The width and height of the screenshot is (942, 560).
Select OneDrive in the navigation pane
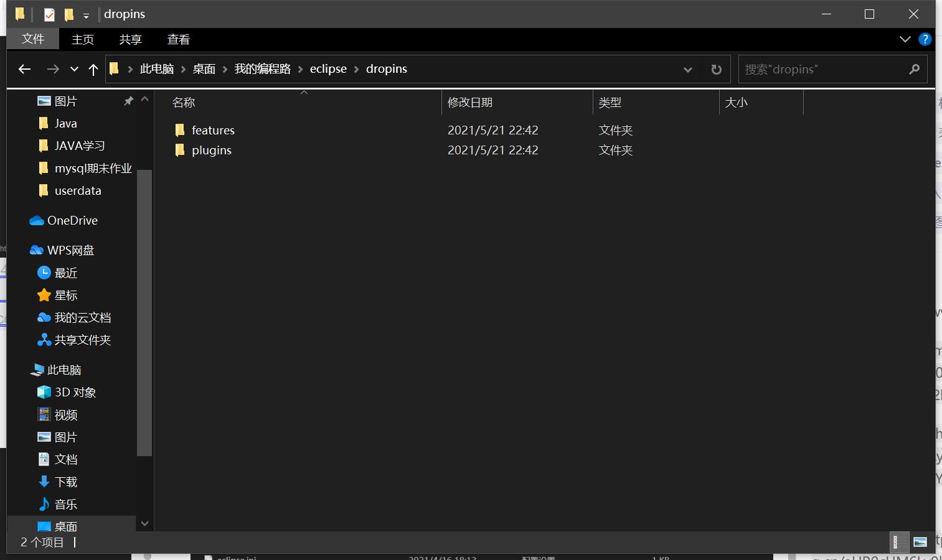tap(72, 220)
